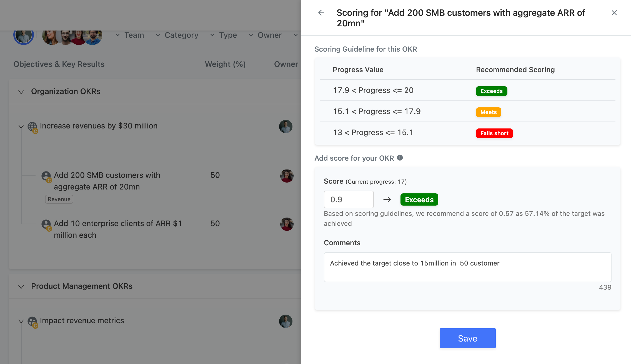Click owner avatar for Add 200 SMB customers
Screen dimensions: 631x364
tap(287, 176)
